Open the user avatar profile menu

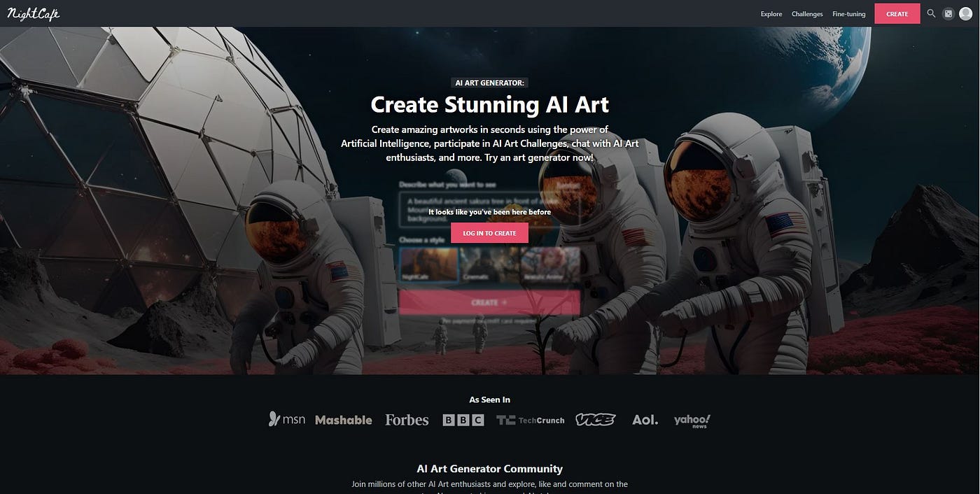[966, 13]
